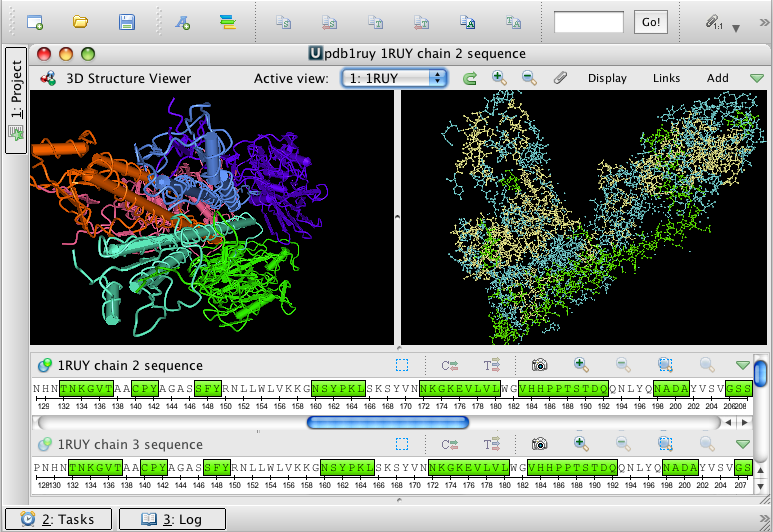
Task: Open the Tasks tab at bottom
Action: [59, 519]
